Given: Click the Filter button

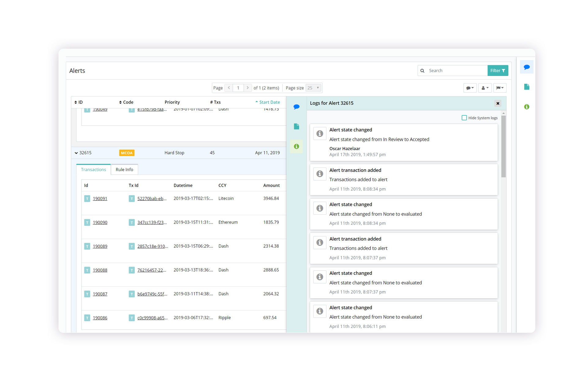Looking at the screenshot, I should coord(498,71).
